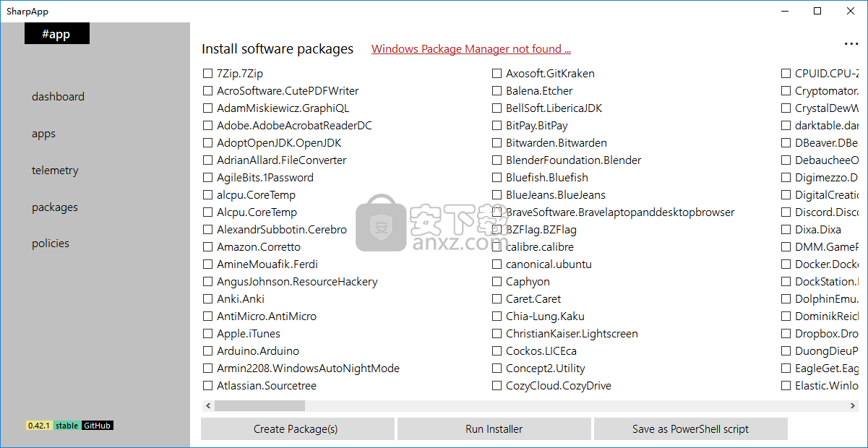Click the horizontal scrollbar thumb

click(x=259, y=406)
